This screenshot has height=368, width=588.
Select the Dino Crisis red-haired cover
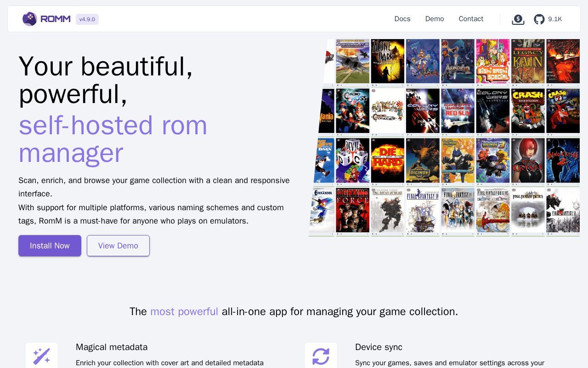tap(528, 161)
